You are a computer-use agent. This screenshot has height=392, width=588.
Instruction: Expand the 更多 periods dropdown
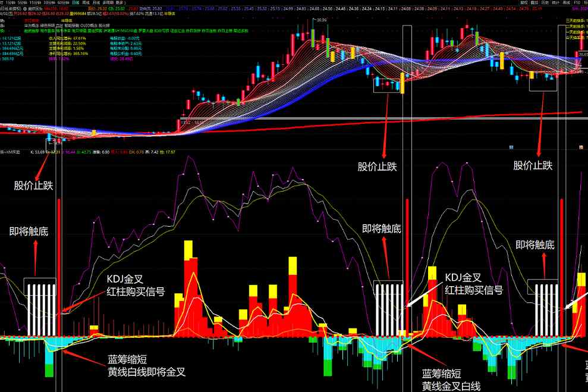point(120,2)
